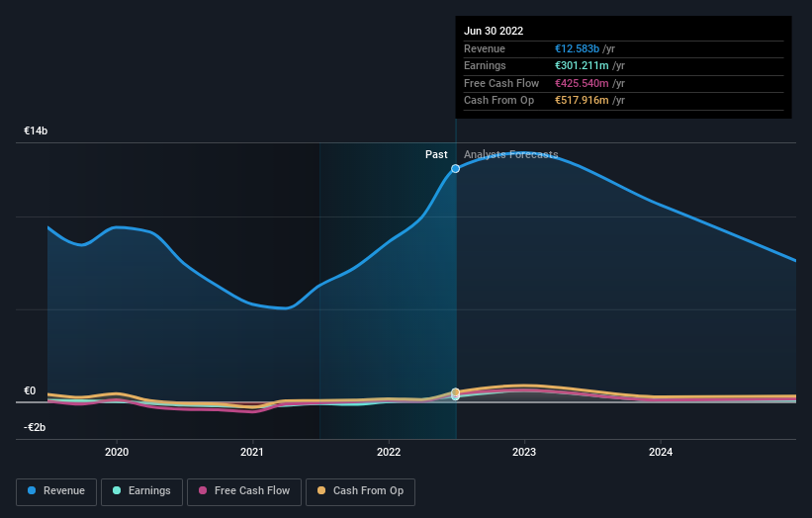Viewport: 812px width, 518px height.
Task: Click the teal Earnings legend dot
Action: pyautogui.click(x=117, y=490)
